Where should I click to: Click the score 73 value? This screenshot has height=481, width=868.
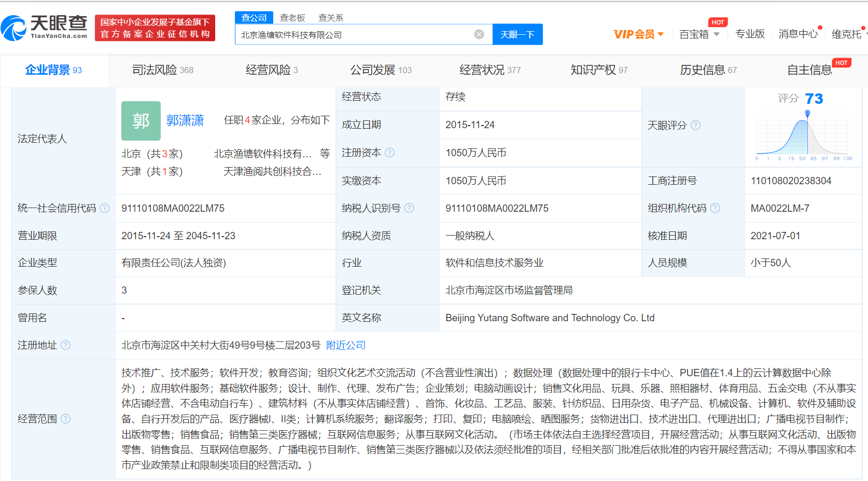[x=814, y=99]
